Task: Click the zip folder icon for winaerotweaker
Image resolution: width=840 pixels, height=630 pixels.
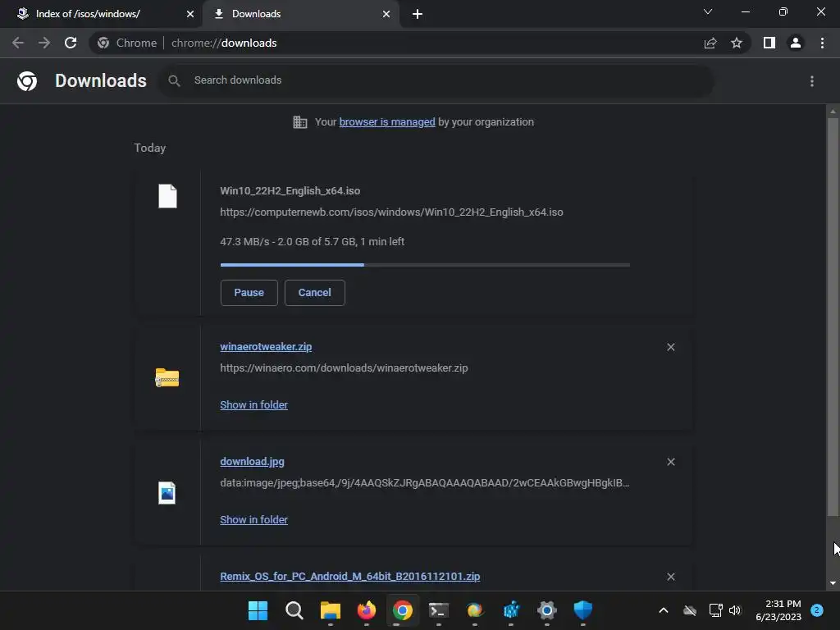Action: [x=167, y=377]
